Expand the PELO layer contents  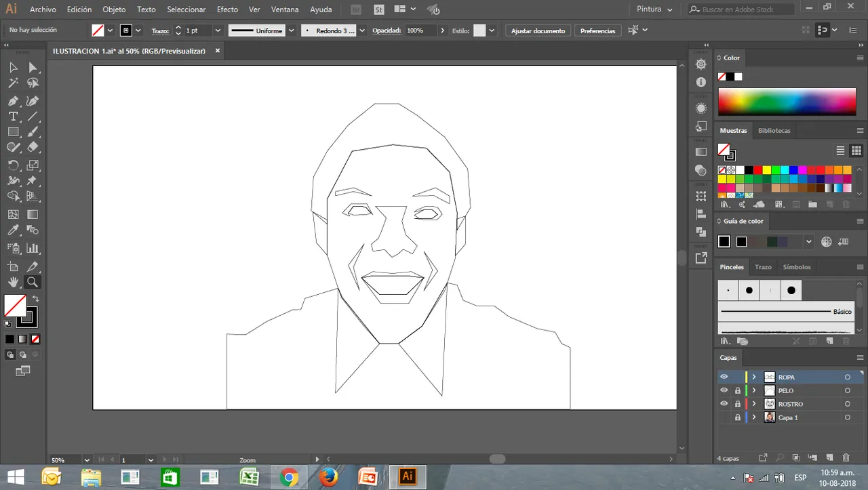click(x=754, y=390)
